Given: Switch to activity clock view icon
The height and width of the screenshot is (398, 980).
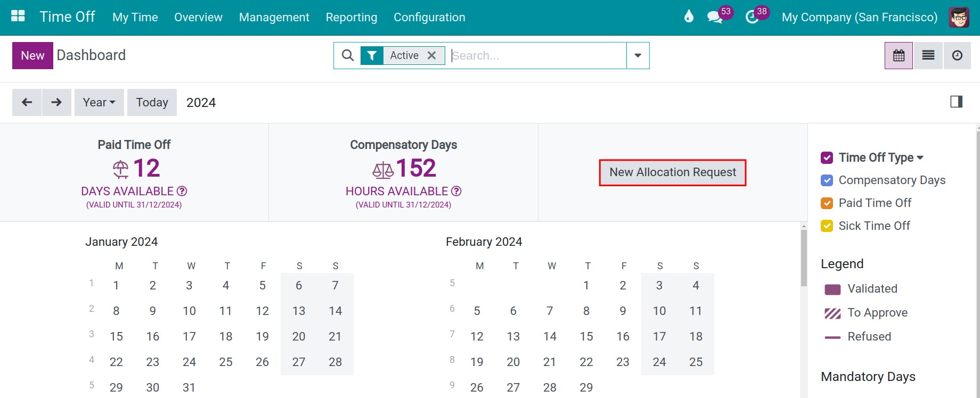Looking at the screenshot, I should pos(957,55).
